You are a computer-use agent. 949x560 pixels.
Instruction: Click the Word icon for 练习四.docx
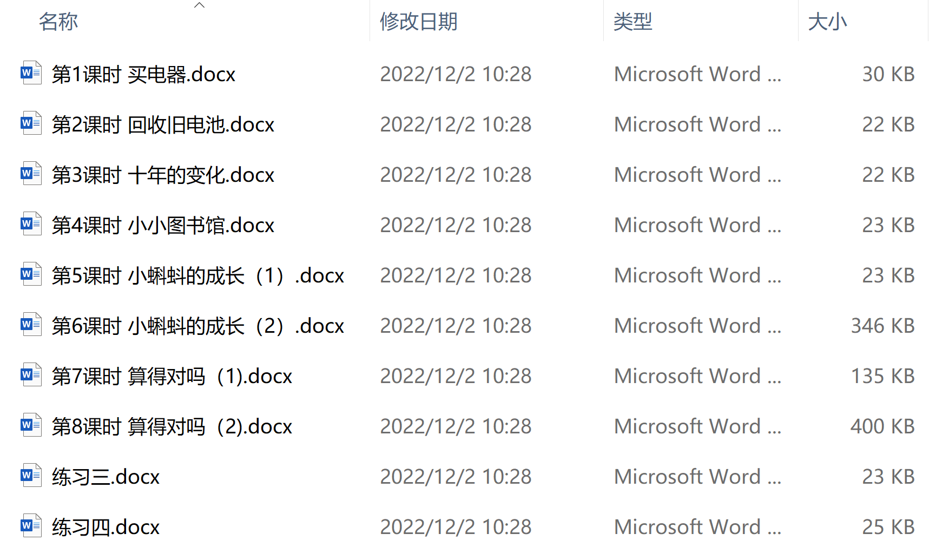(x=31, y=526)
